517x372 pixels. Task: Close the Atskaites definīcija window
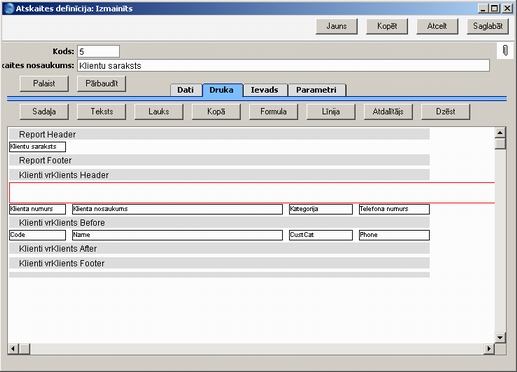[507, 8]
